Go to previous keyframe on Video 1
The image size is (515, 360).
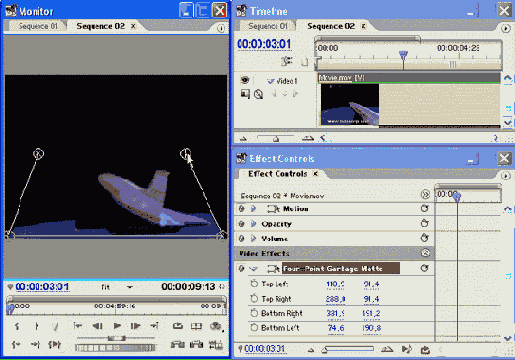coord(274,94)
